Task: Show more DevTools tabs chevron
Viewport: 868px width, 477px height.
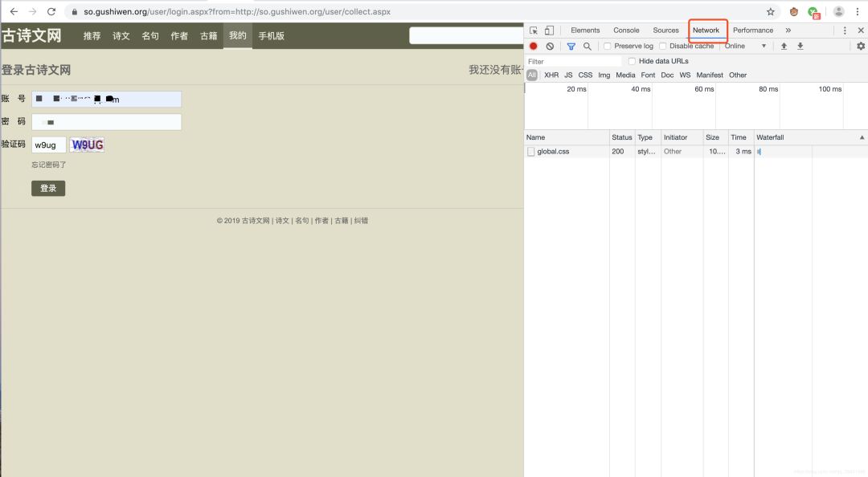Action: pos(788,31)
